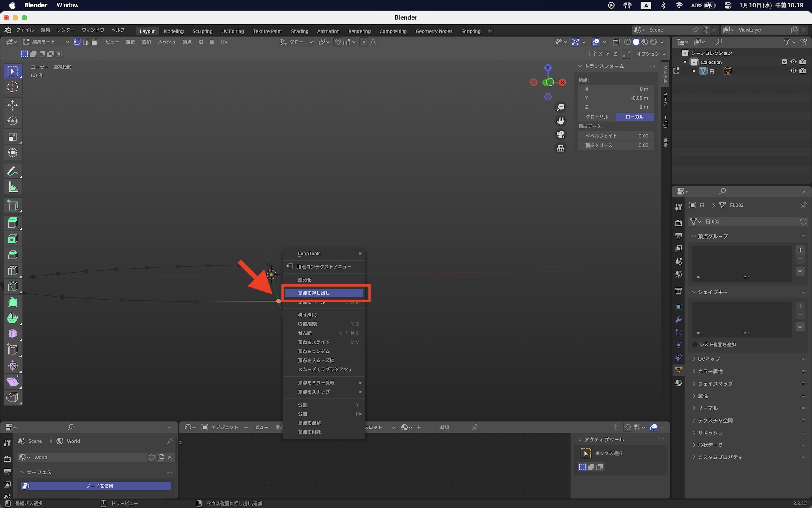Viewport: 812px width, 508px height.
Task: Click the ベベルウェイト value slider
Action: [616, 136]
